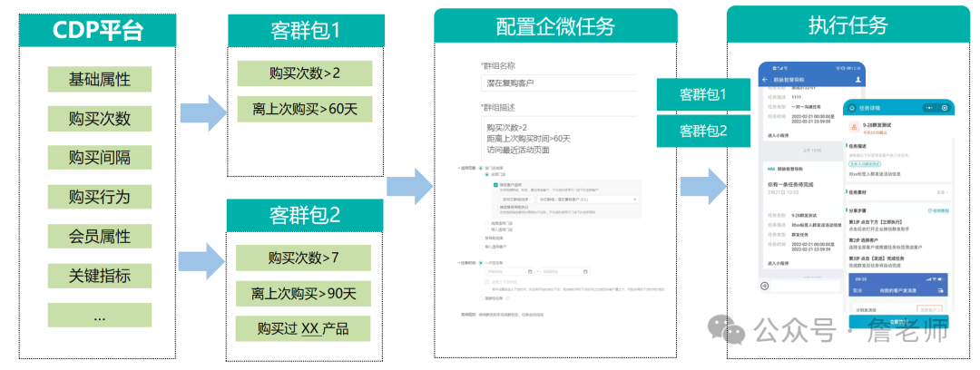
Task: Click the 会员属性 attribute box
Action: (100, 237)
